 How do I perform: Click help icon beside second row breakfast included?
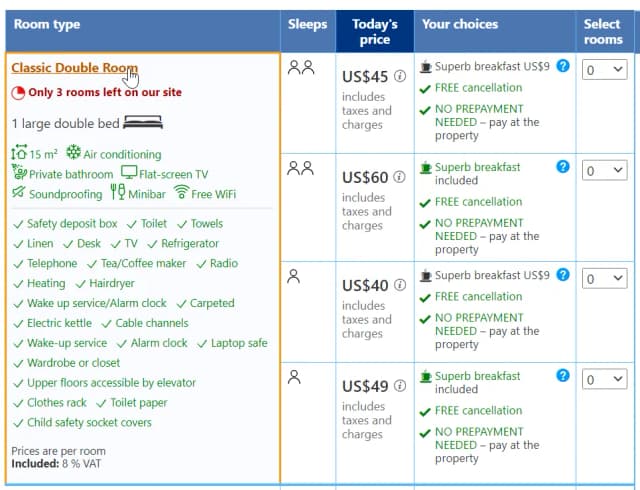pos(563,167)
